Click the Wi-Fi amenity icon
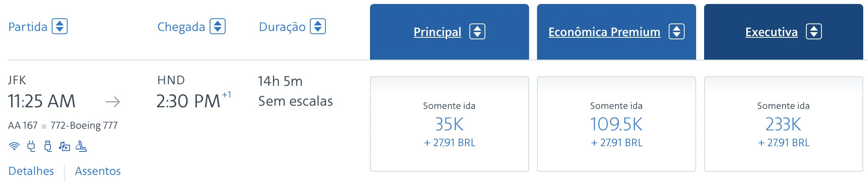 click(14, 146)
